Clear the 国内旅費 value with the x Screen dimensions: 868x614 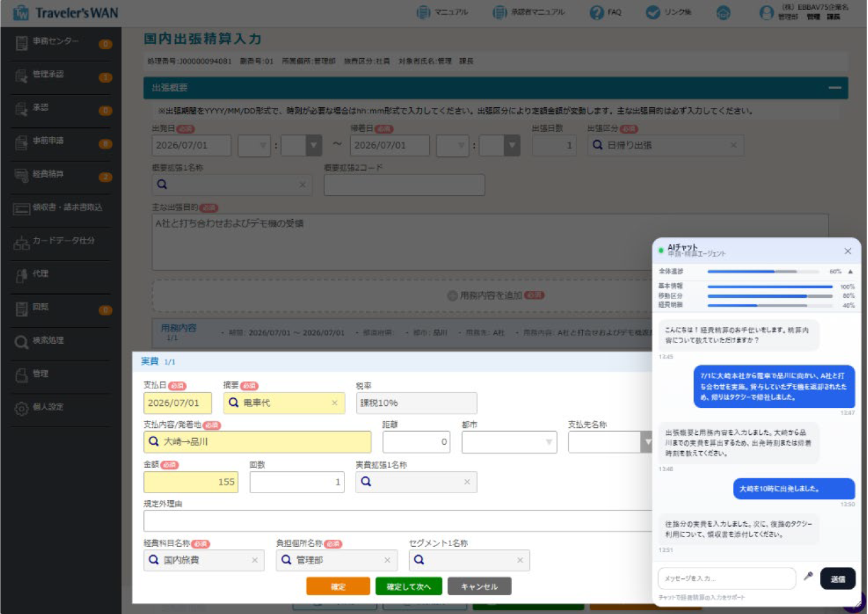[255, 560]
